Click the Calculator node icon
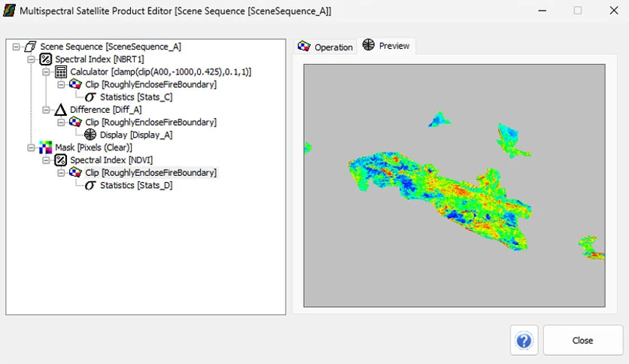629x364 pixels. [x=61, y=71]
